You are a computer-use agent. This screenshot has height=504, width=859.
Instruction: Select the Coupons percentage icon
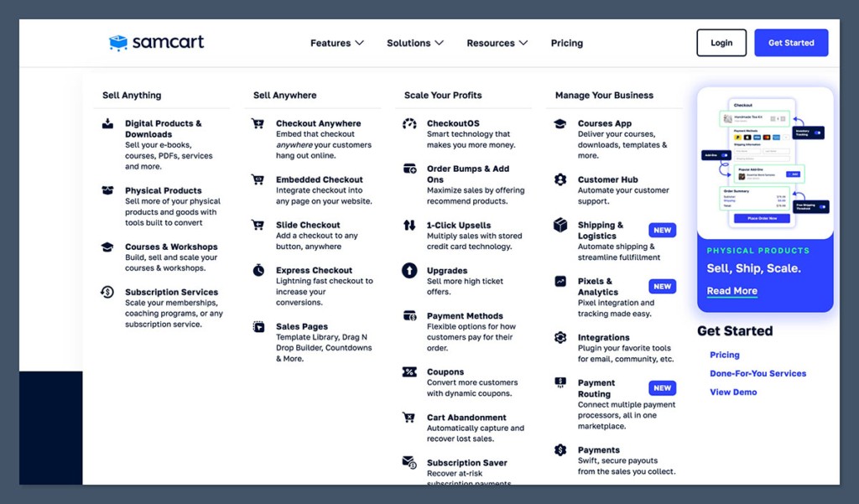(409, 371)
